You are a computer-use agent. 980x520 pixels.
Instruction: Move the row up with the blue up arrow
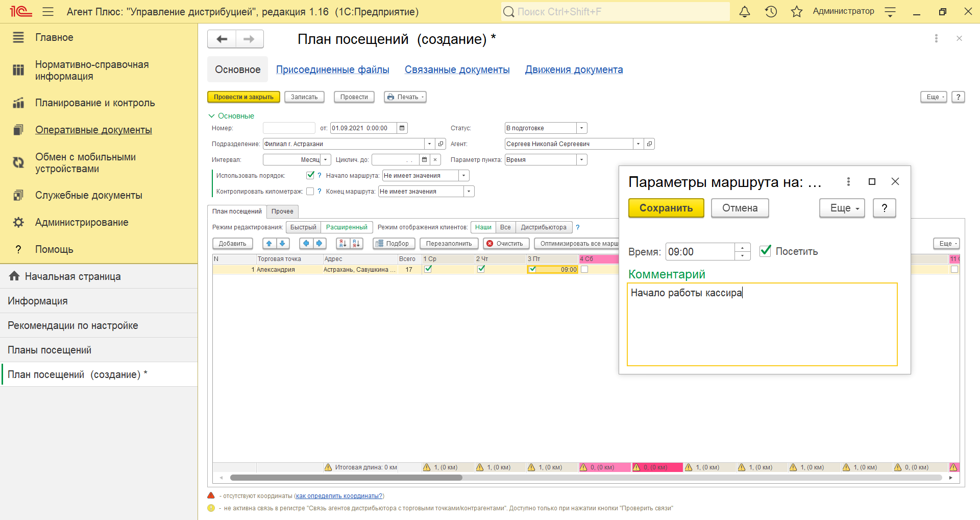(269, 244)
